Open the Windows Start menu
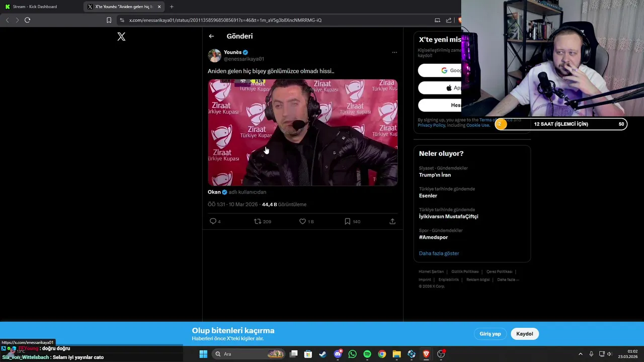The image size is (644, 362). click(x=203, y=354)
